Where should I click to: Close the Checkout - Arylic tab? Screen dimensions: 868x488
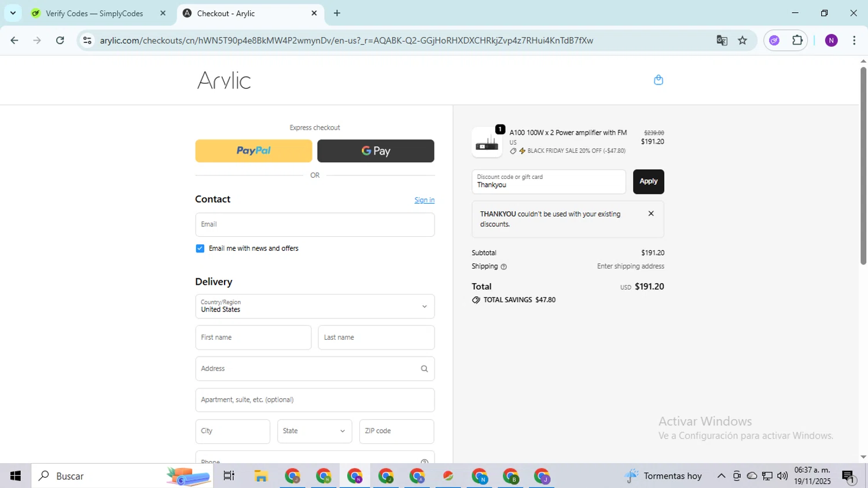314,13
